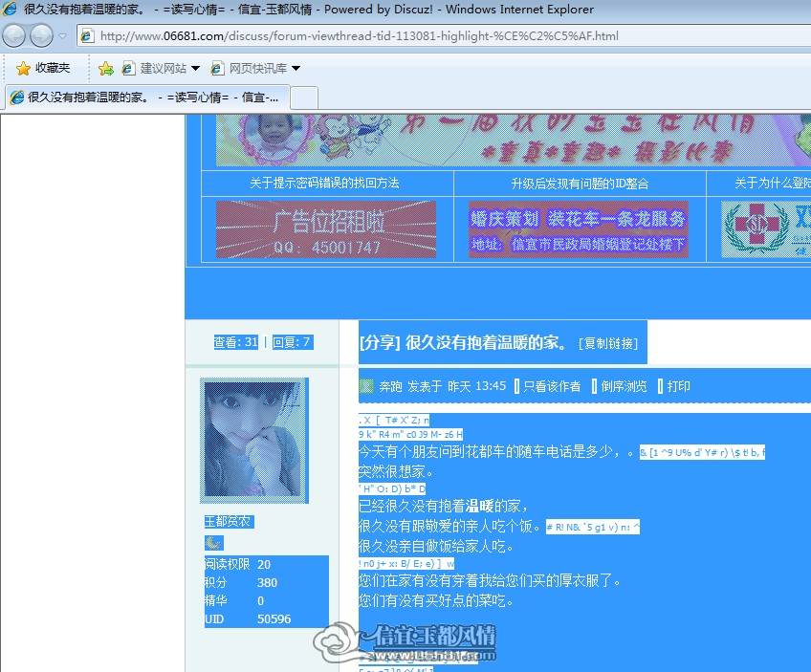Click 只看该作者 filter link
The image size is (811, 672).
tap(552, 386)
